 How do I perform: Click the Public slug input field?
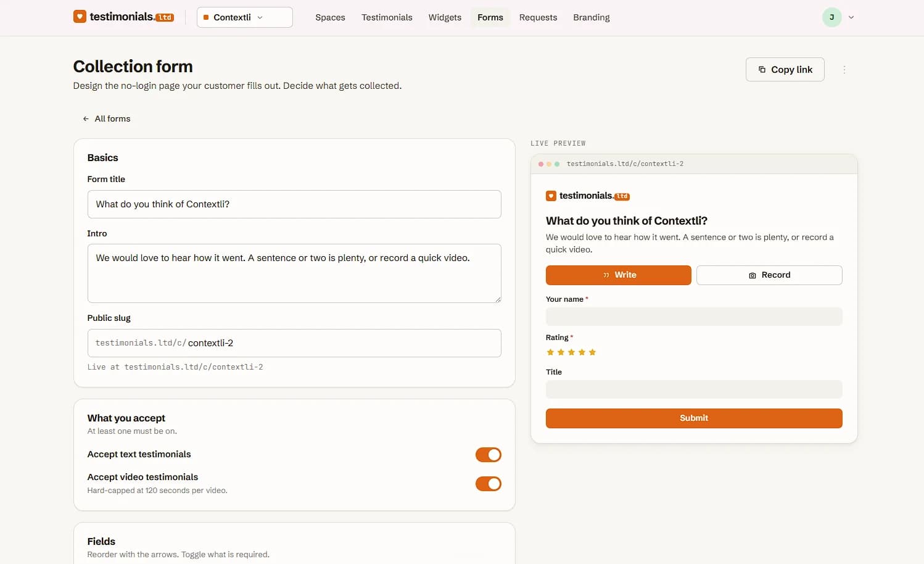(294, 343)
